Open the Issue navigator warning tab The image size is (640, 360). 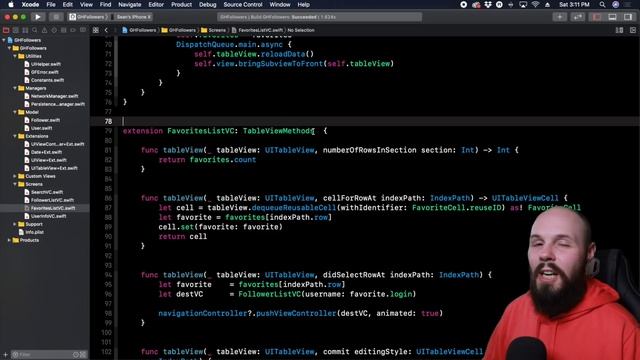tap(44, 30)
